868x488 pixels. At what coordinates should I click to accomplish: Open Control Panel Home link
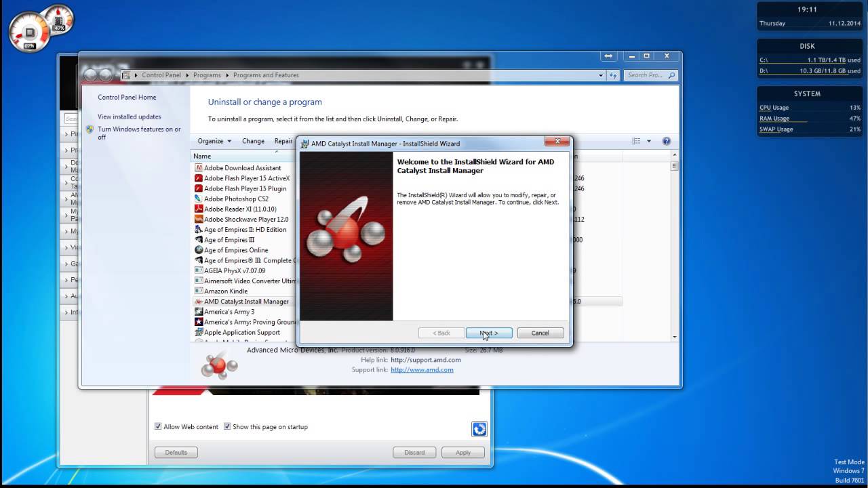pos(127,98)
